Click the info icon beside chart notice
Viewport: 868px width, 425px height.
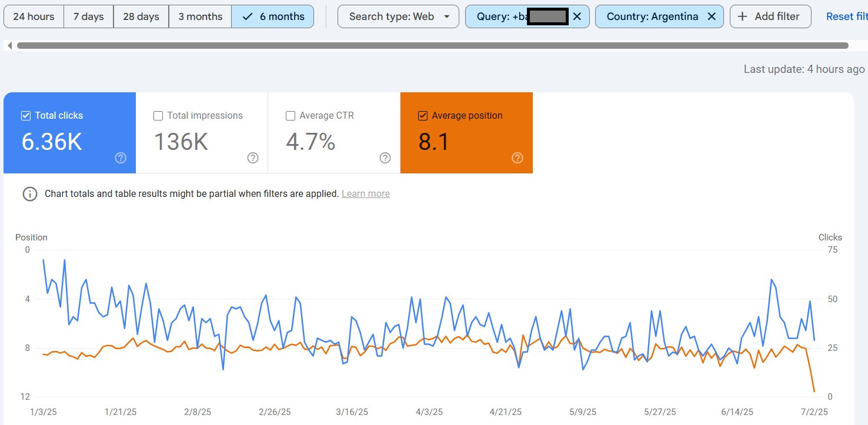30,194
